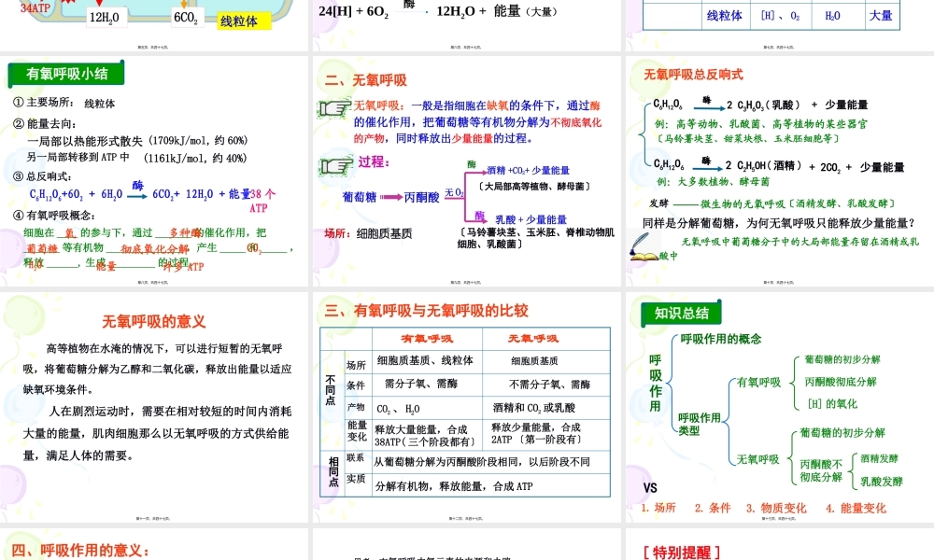
Task: Click 呼吸作用类型 in the summary tree
Action: [x=700, y=424]
